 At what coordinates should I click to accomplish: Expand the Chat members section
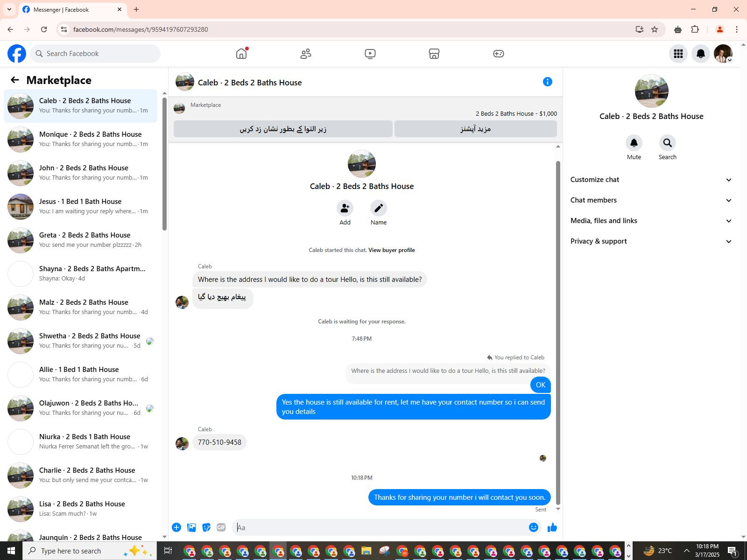pos(651,200)
